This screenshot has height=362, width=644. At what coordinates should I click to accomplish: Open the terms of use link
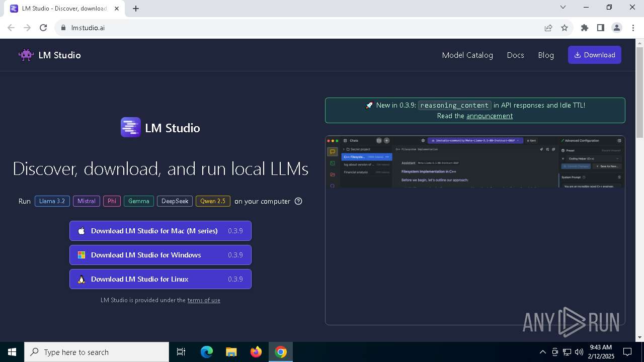[x=204, y=300]
